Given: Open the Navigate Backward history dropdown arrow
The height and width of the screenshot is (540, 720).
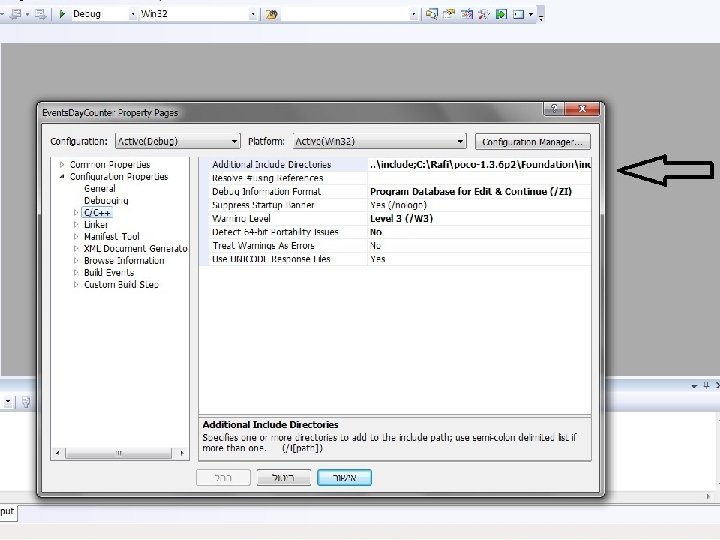Looking at the screenshot, I should click(27, 14).
